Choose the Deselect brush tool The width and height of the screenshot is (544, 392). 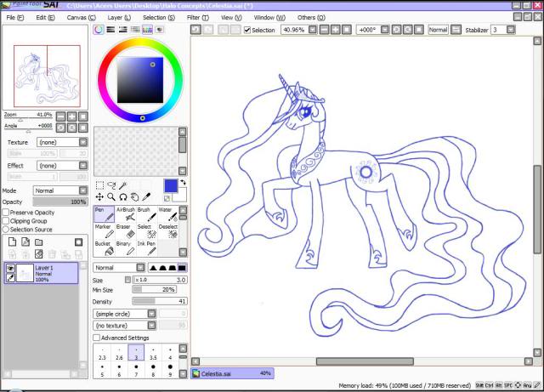point(168,231)
